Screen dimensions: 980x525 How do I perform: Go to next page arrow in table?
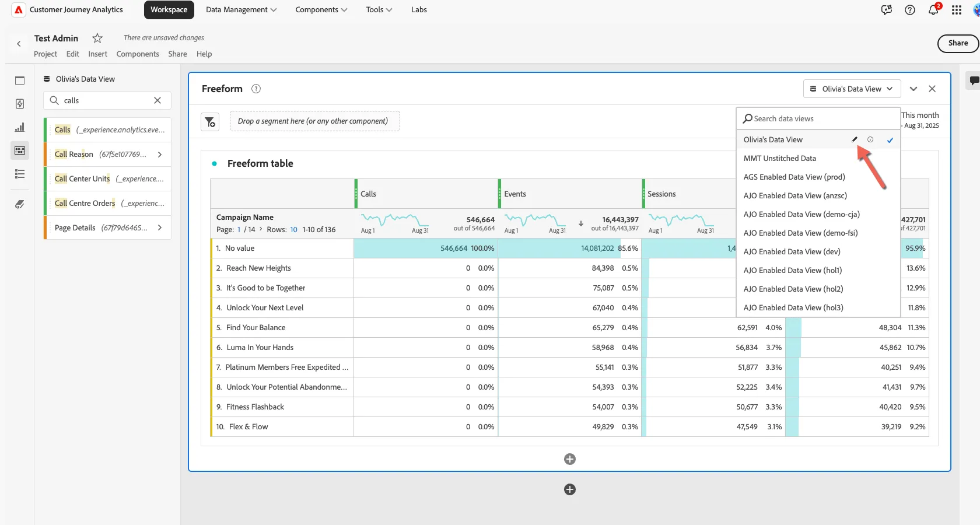[x=261, y=230]
